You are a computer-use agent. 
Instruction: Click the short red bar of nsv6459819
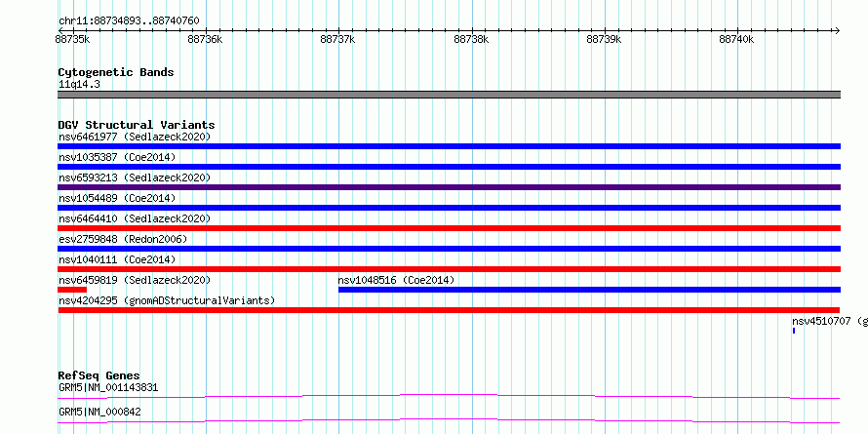tap(72, 290)
